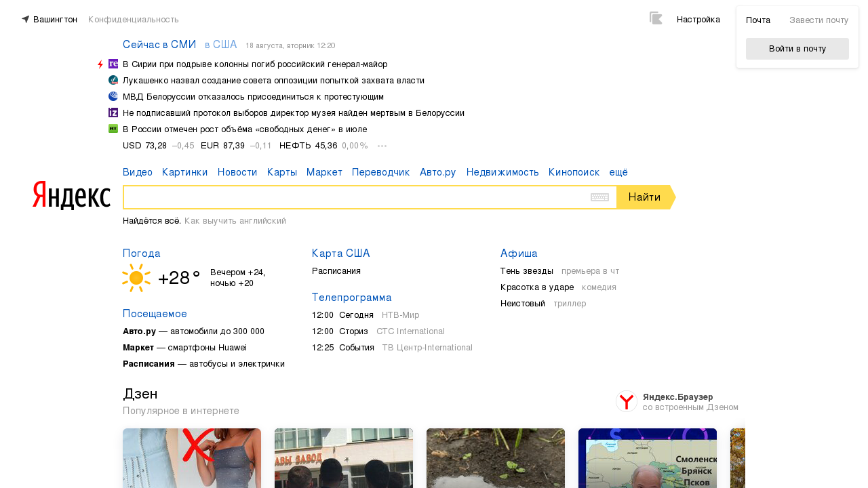Open the Телепрограмма heading
The width and height of the screenshot is (868, 488).
click(352, 298)
